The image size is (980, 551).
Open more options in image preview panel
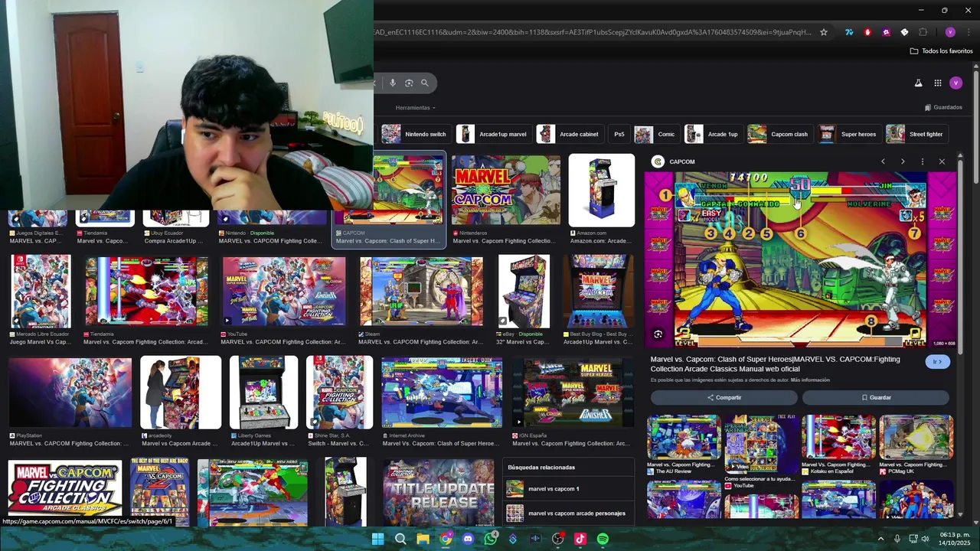point(922,161)
